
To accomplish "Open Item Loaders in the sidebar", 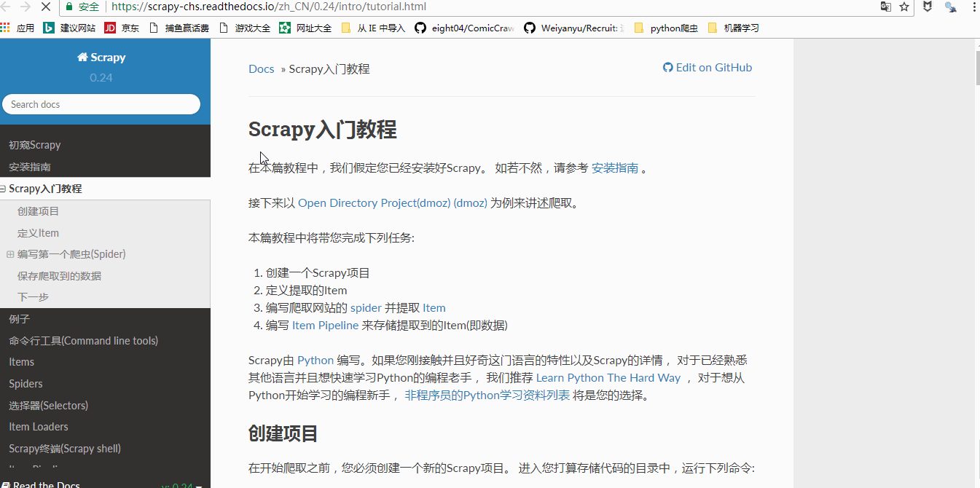I will click(39, 427).
